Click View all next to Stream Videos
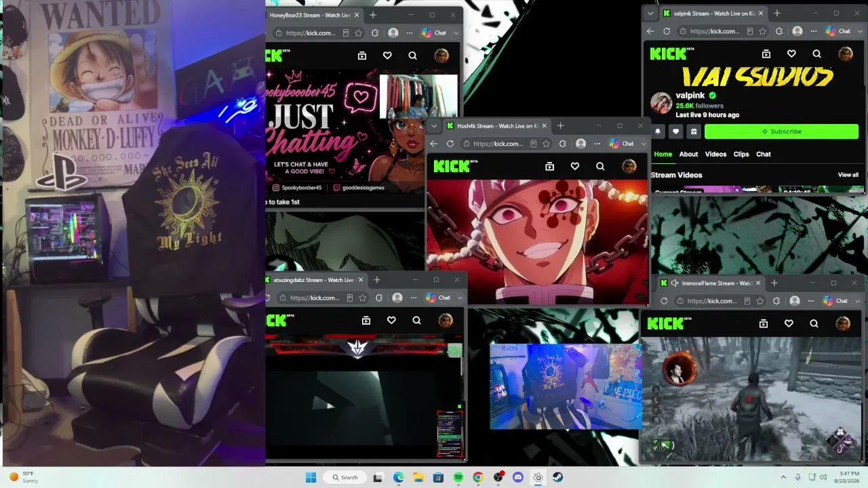This screenshot has width=868, height=488. (x=848, y=175)
